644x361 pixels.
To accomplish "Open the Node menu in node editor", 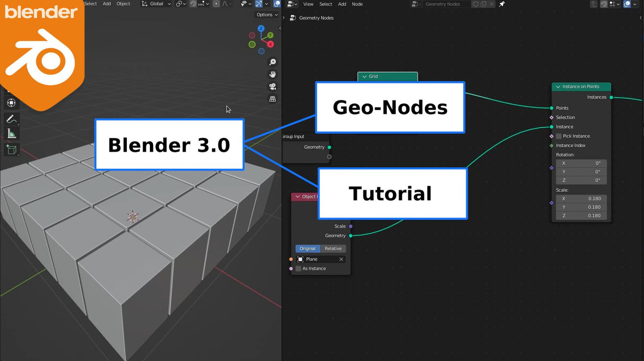I will point(357,4).
